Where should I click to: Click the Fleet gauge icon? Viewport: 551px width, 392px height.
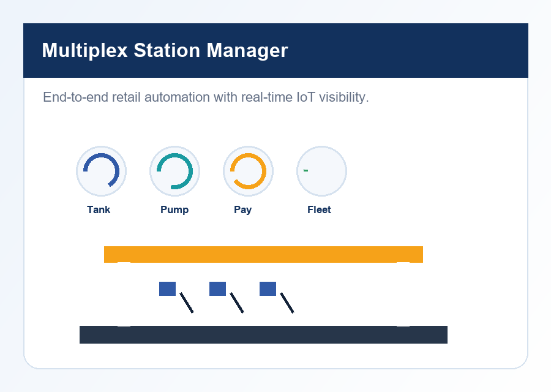(x=321, y=171)
